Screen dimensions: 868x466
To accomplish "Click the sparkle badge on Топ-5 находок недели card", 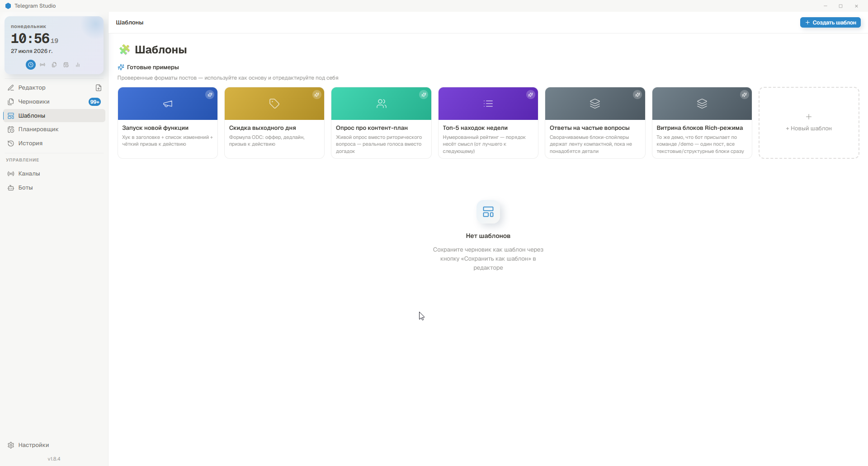I will coord(531,95).
